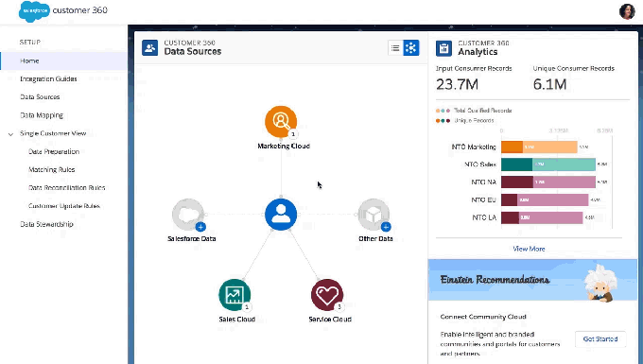Open Data Preparation sub-item
This screenshot has height=364, width=643.
[x=54, y=151]
